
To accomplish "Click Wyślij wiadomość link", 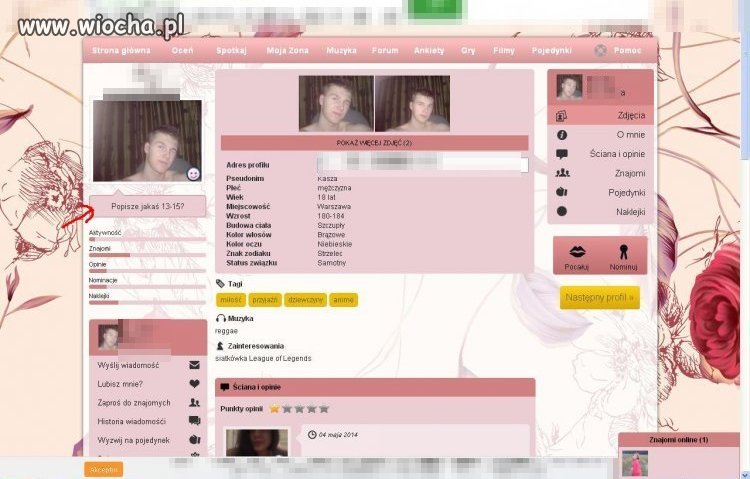I will (x=128, y=365).
